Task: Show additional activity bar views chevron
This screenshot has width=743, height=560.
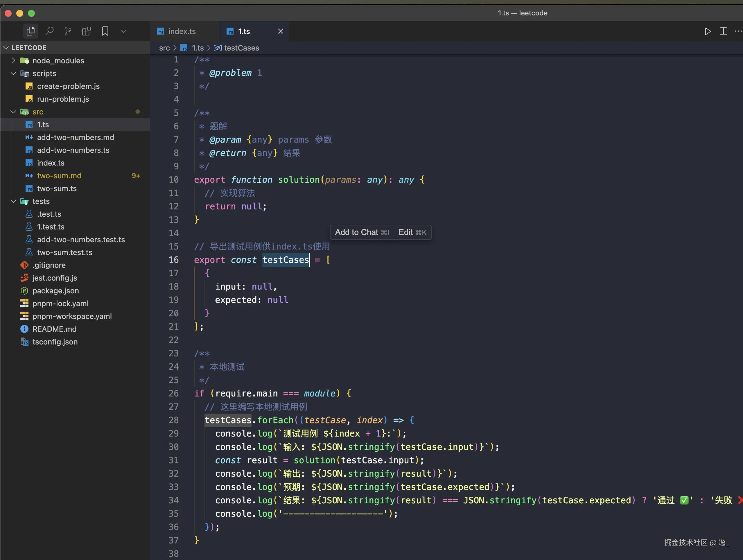Action: point(124,31)
